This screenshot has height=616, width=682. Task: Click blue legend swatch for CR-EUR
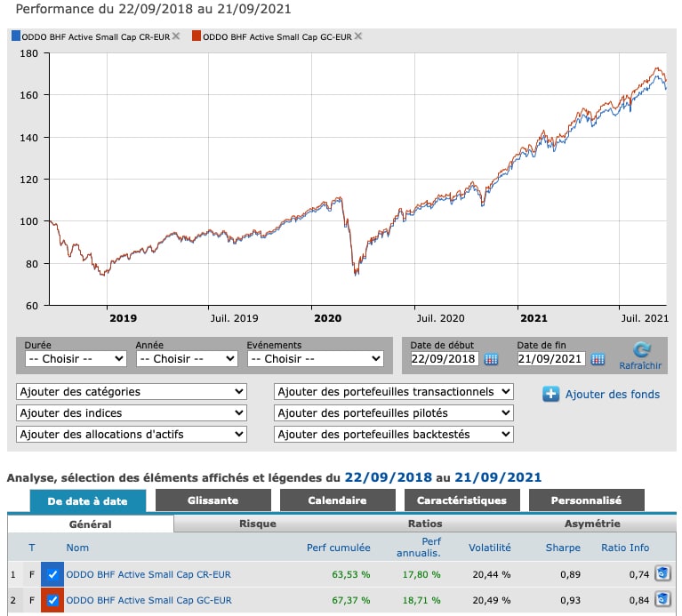pyautogui.click(x=16, y=36)
